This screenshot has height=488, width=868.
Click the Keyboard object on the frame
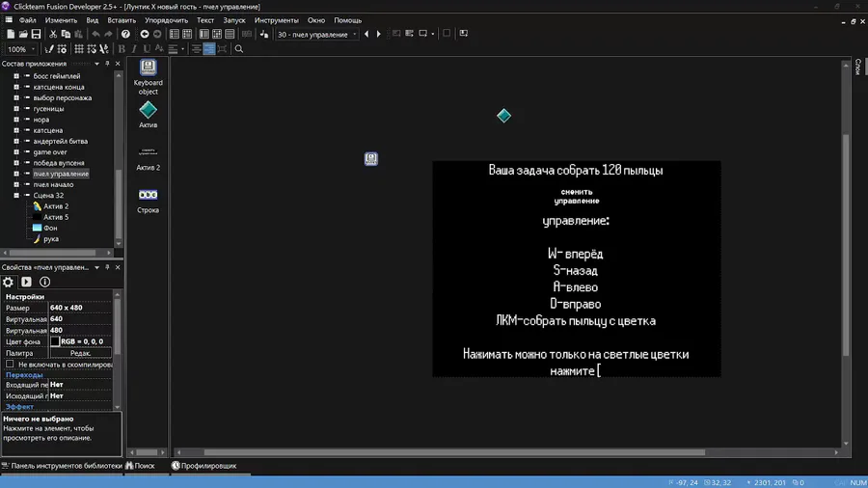[371, 159]
